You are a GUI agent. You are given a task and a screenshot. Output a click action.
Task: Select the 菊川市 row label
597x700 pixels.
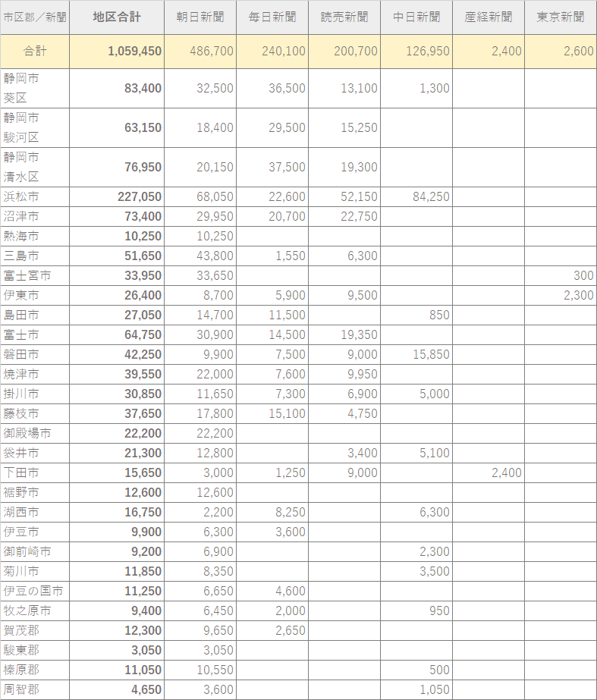pyautogui.click(x=35, y=571)
